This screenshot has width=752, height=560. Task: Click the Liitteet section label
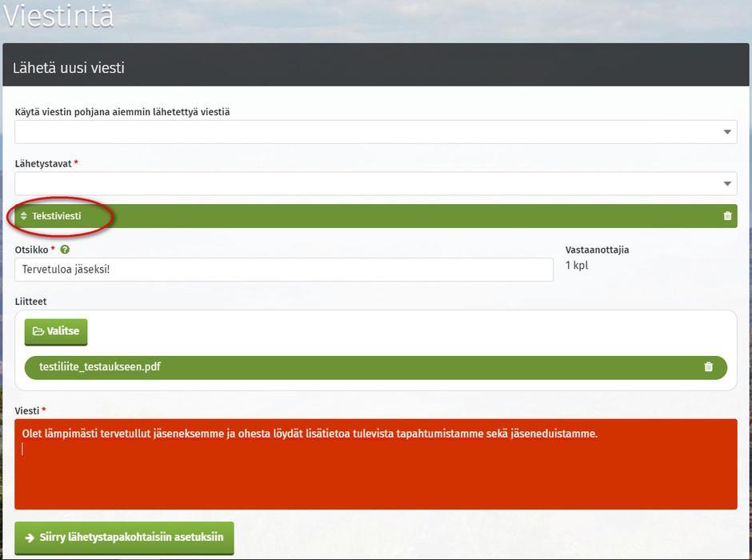[x=30, y=301]
